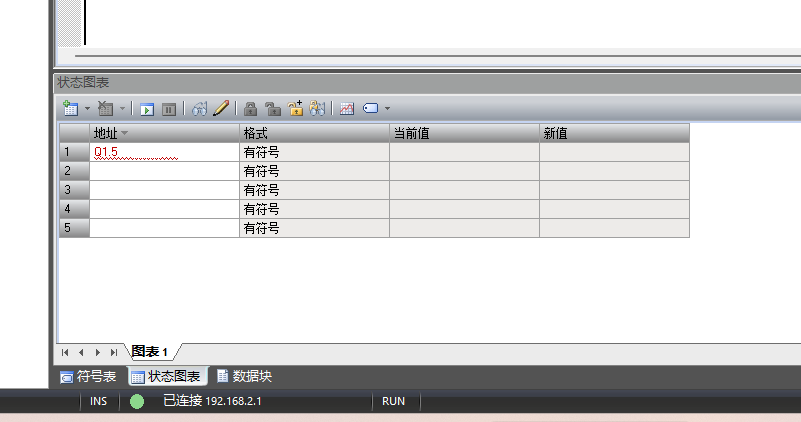801x422 pixels.
Task: Click the 当前值 column header
Action: pyautogui.click(x=464, y=133)
